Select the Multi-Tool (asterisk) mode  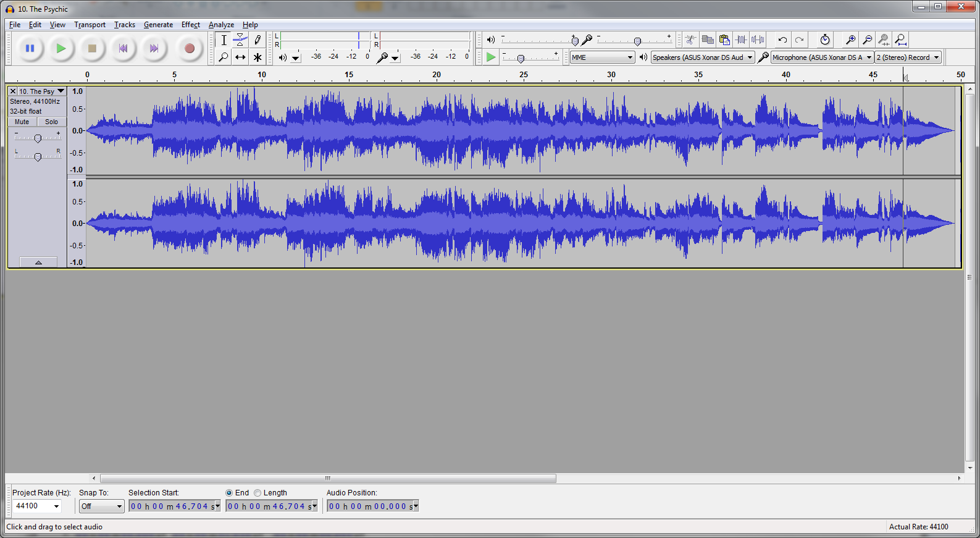click(x=258, y=57)
